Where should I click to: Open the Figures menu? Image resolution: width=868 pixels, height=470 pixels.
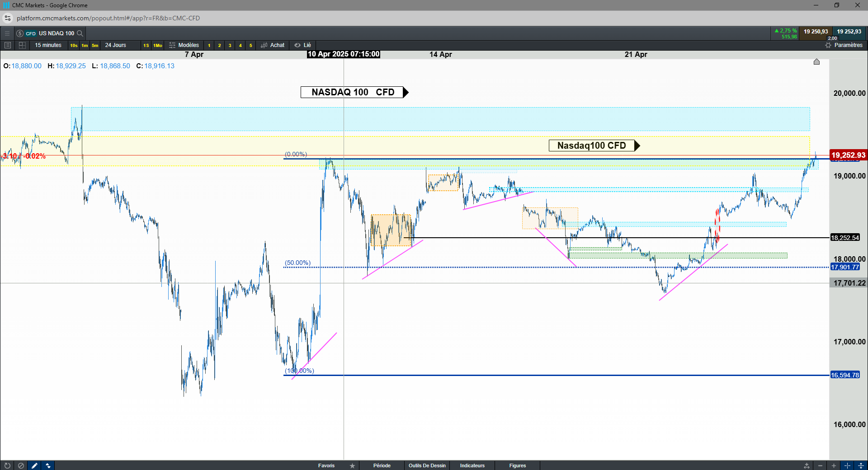[518, 465]
